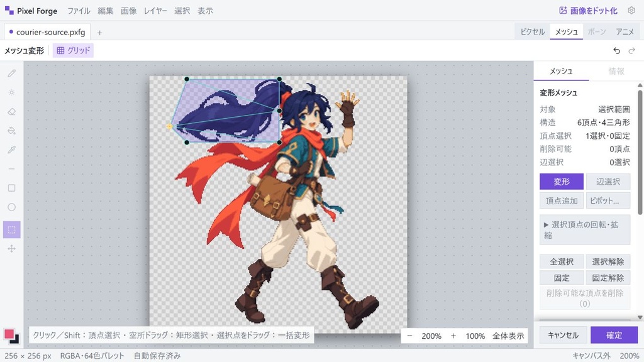This screenshot has width=644, height=362.
Task: Select the brighten/dodge sun tool
Action: point(11,92)
